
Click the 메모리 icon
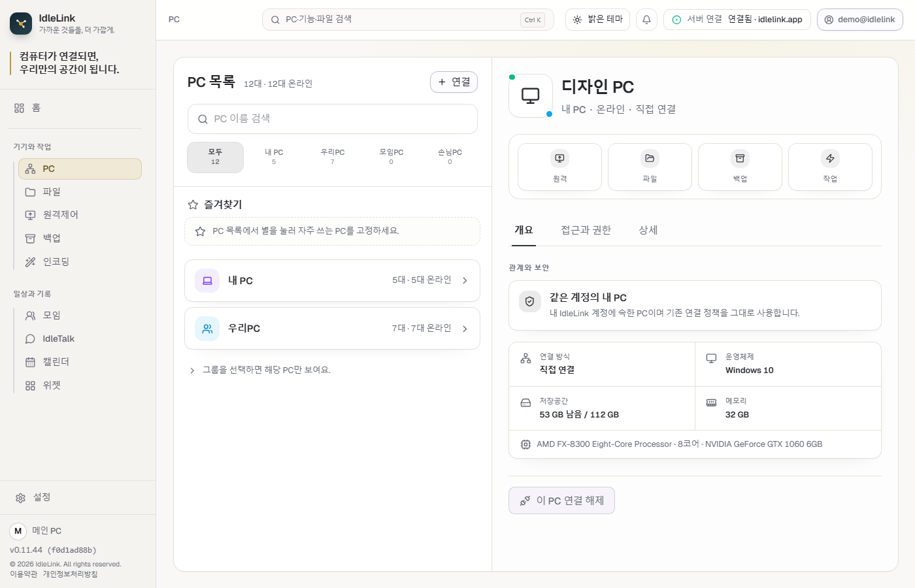(711, 402)
